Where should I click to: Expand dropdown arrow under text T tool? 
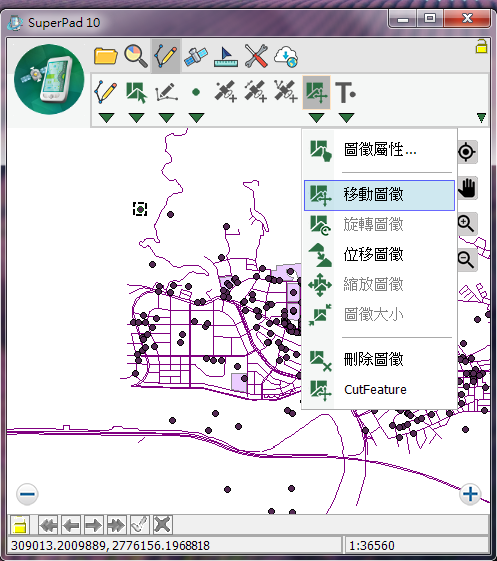click(x=346, y=118)
